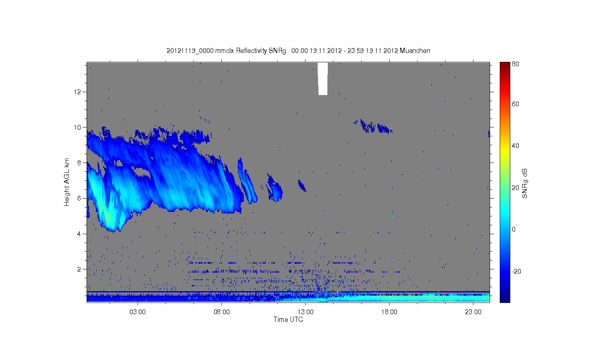Viewport: 607px width, 364px height.
Task: Click the '03:00' time tick label
Action: 138,312
